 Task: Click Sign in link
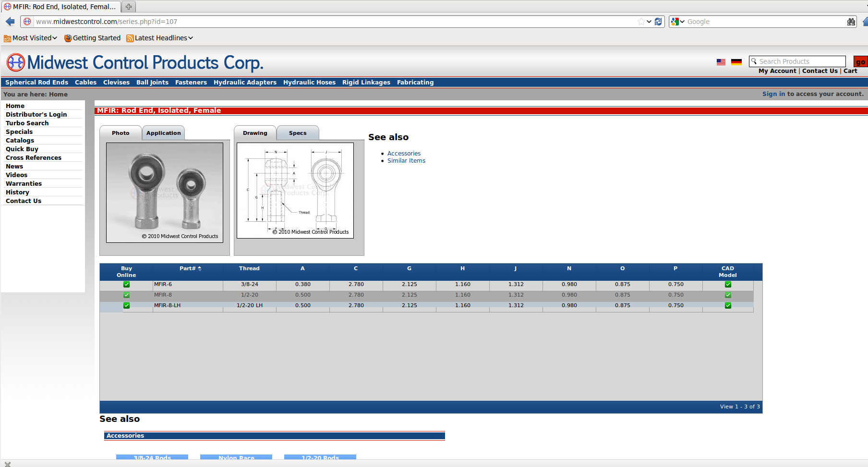coord(773,94)
